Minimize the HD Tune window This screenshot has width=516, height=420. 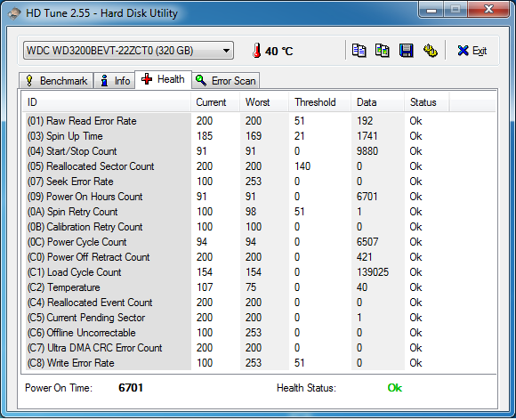(x=431, y=10)
